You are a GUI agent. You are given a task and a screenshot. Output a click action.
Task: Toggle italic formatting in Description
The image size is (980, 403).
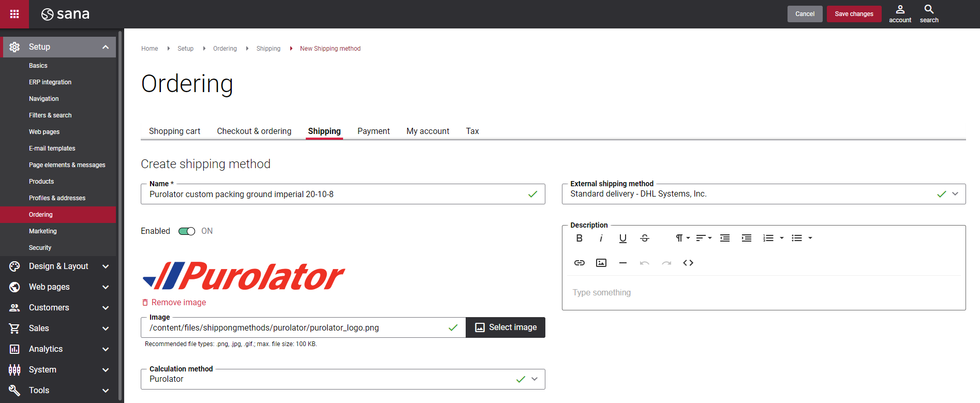pyautogui.click(x=601, y=238)
